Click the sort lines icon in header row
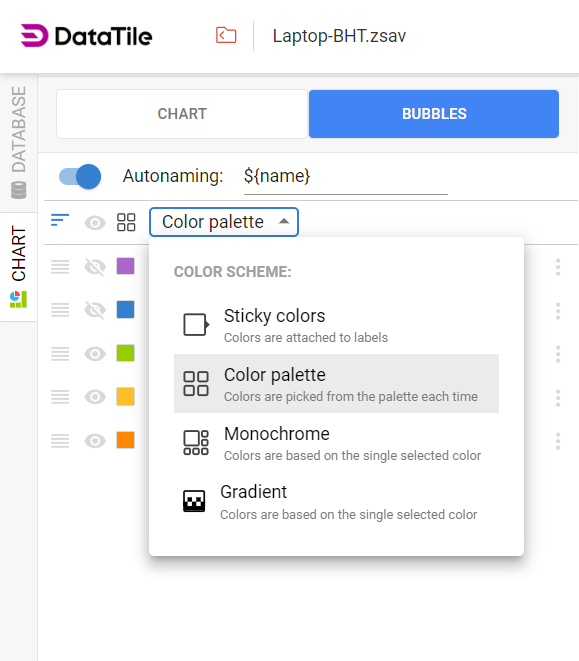The image size is (579, 661). [x=60, y=220]
